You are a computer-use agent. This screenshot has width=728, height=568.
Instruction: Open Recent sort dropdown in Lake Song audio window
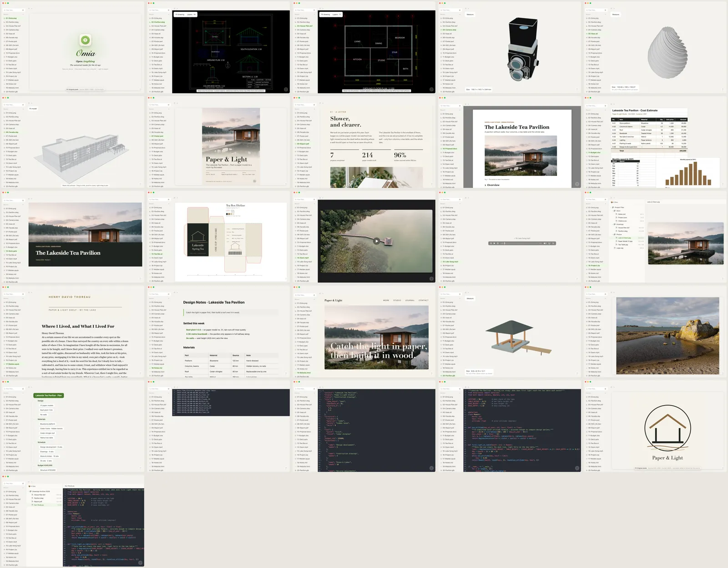tap(450, 204)
